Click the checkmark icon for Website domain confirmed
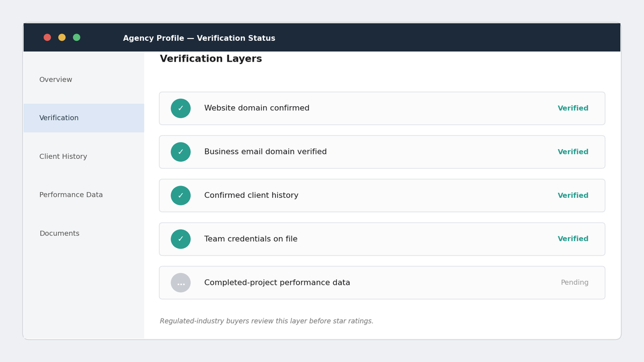 (x=180, y=108)
